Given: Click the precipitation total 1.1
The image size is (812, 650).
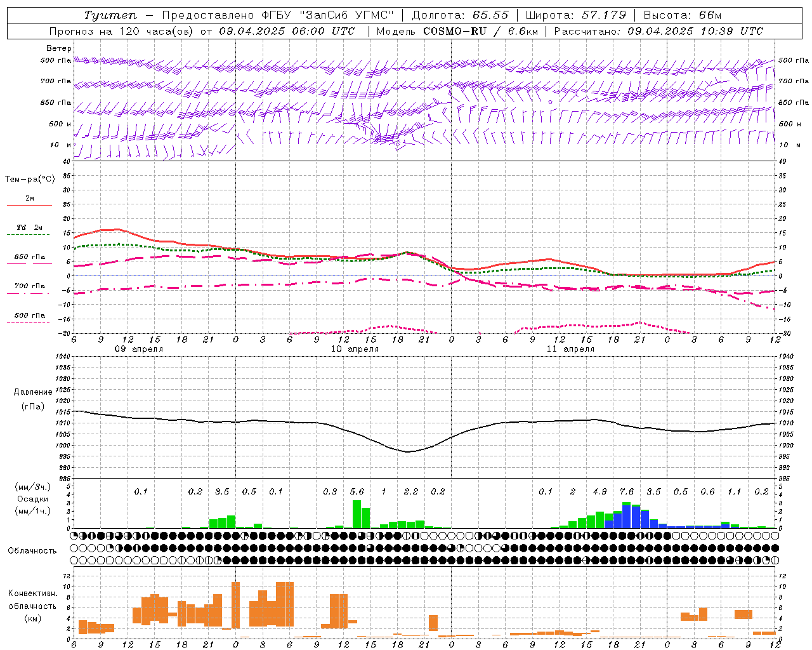Looking at the screenshot, I should (x=735, y=492).
